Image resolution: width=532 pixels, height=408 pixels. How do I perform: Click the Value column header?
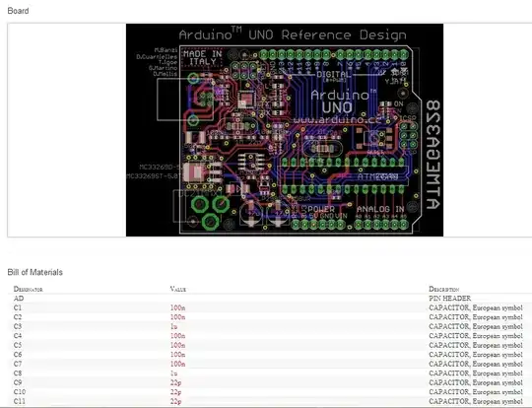(178, 289)
